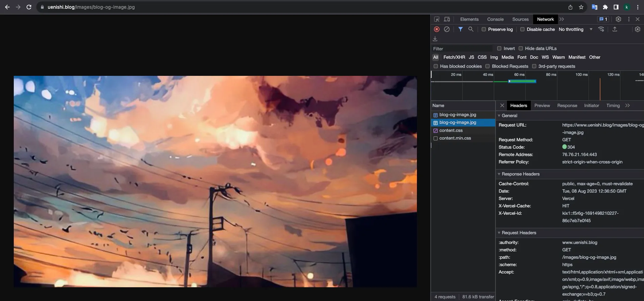Open search in the Network panel
Screen dimensions: 644x301
click(471, 29)
